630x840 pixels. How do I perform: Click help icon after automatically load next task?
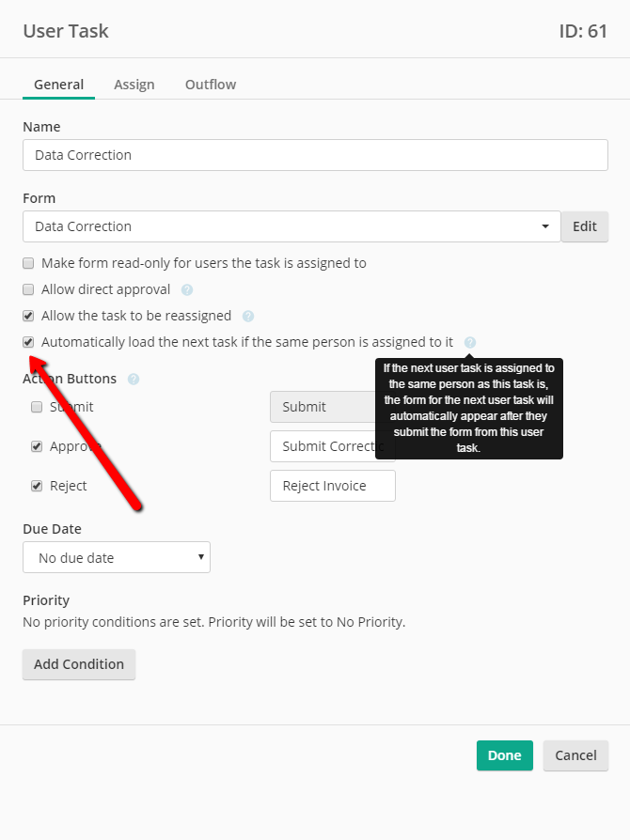click(470, 342)
